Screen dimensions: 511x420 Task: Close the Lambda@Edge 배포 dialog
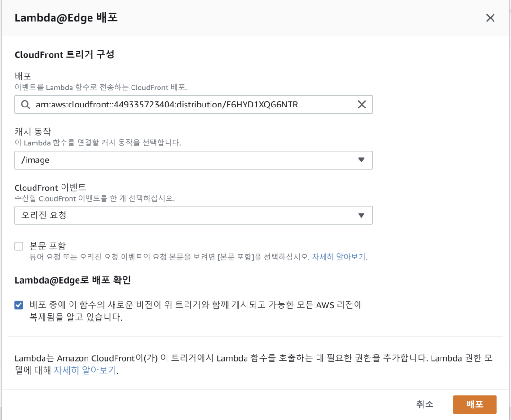pyautogui.click(x=490, y=18)
